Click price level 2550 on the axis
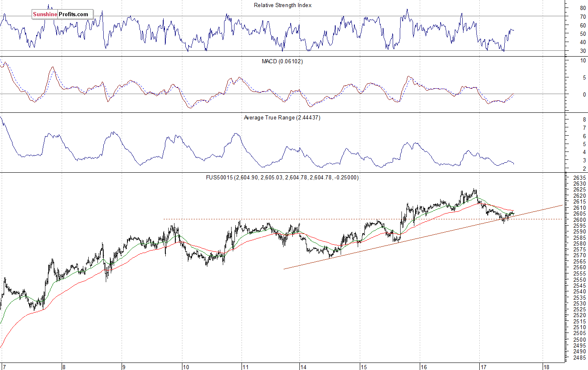 580,280
